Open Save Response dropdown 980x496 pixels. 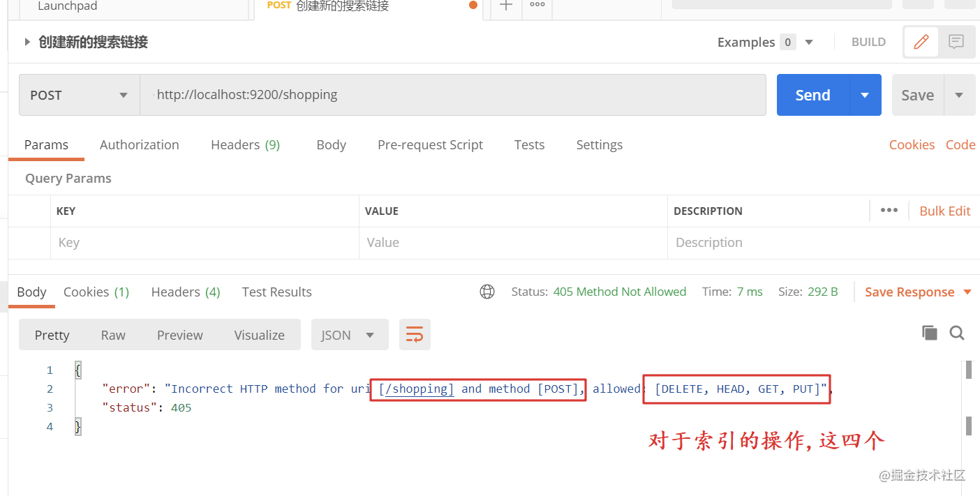[x=919, y=292]
